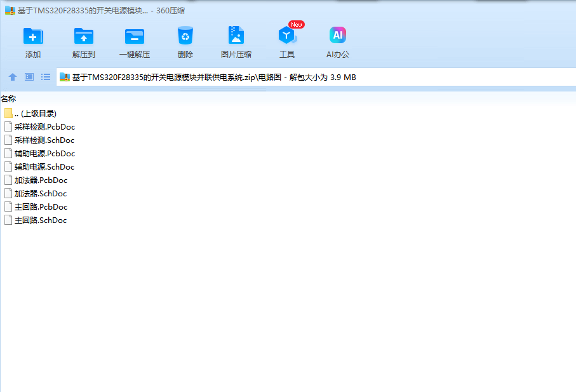Screen dimensions: 576x392
Task: Switch to list view mode icon
Action: (x=46, y=77)
